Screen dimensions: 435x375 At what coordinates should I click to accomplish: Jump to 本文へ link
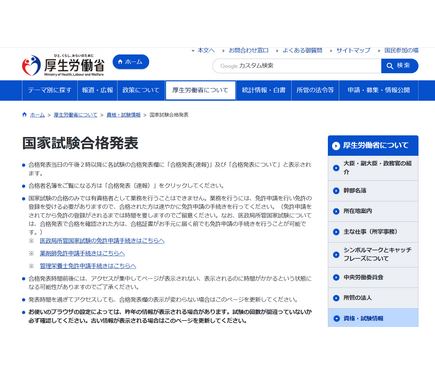(x=206, y=50)
